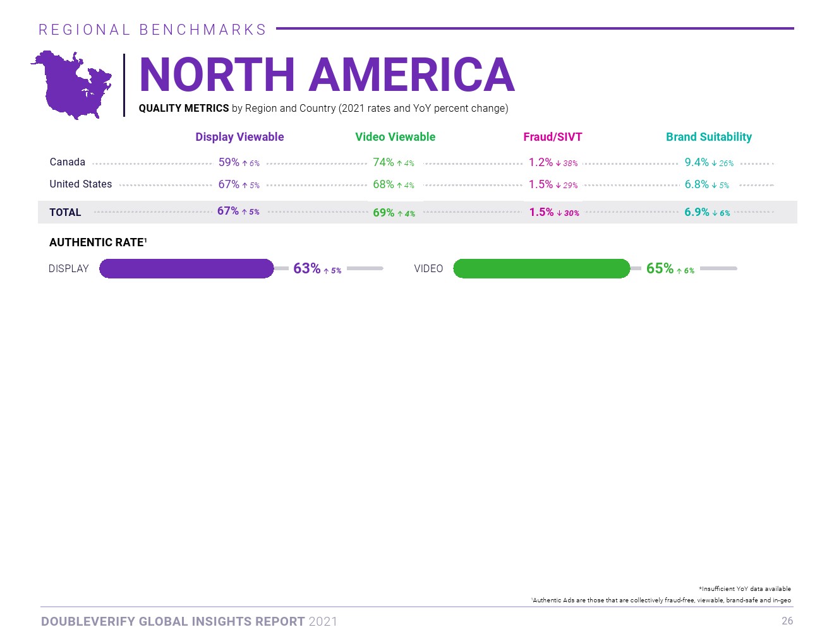834x644 pixels.
Task: Select the Video Viewable column header
Action: [395, 137]
